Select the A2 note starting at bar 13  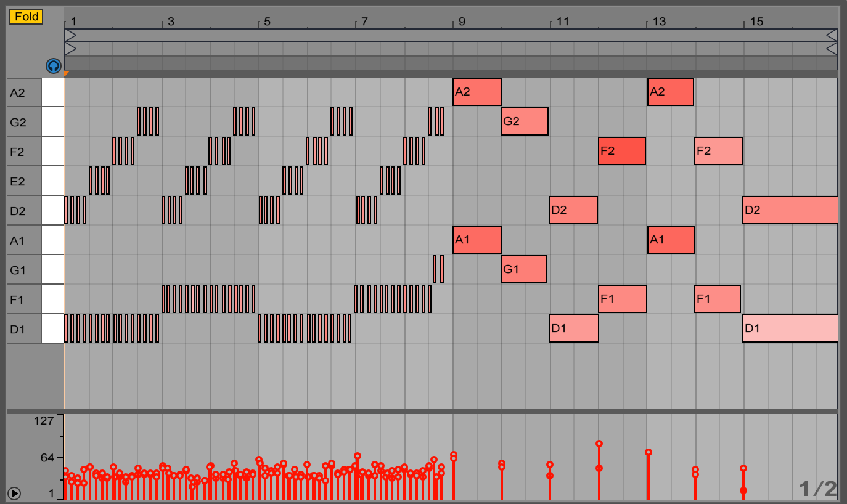point(671,92)
